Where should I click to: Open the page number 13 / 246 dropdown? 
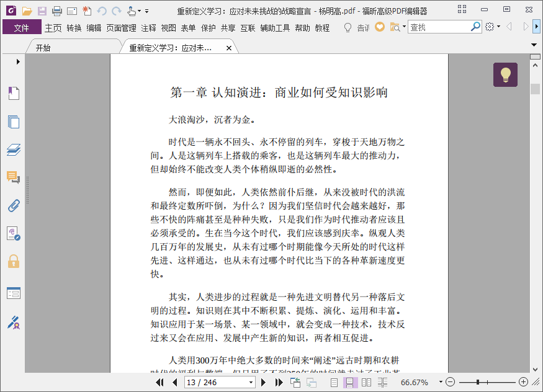(x=251, y=382)
